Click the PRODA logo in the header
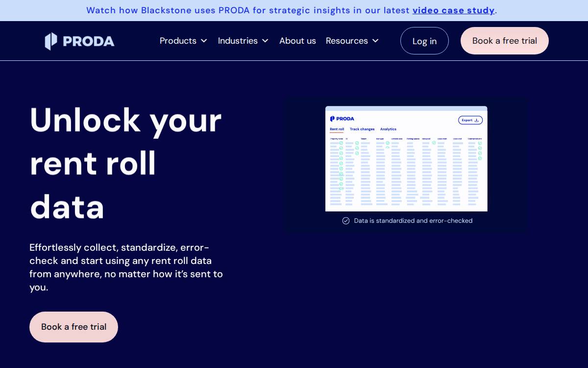The height and width of the screenshot is (368, 588). [x=79, y=41]
